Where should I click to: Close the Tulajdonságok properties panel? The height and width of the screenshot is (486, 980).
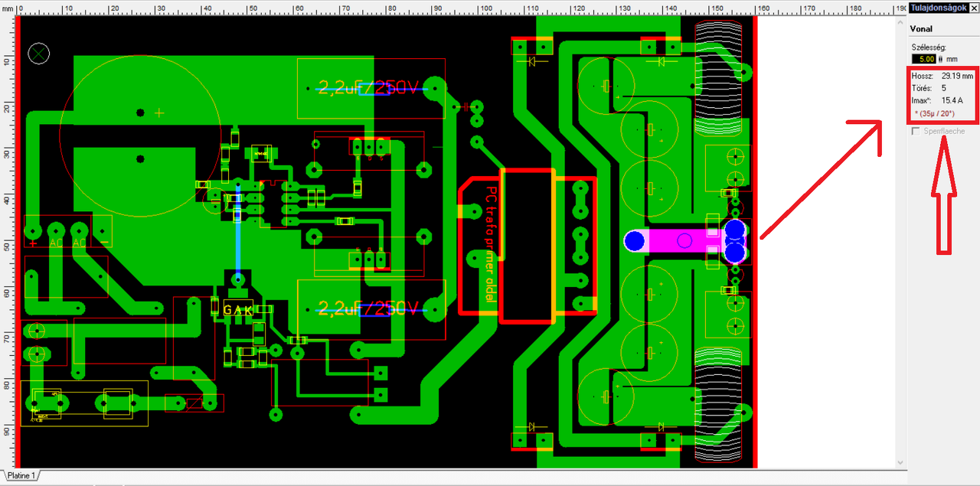(973, 8)
